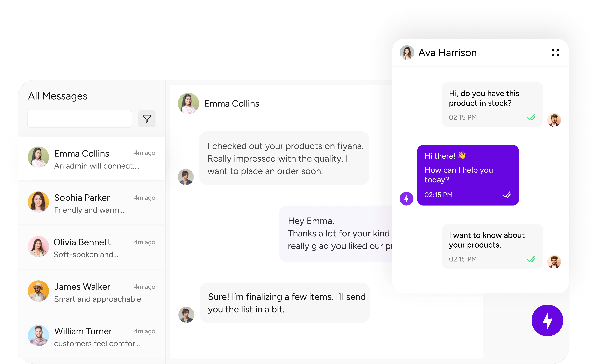
Task: Click Ava Harrison's header avatar
Action: [407, 52]
